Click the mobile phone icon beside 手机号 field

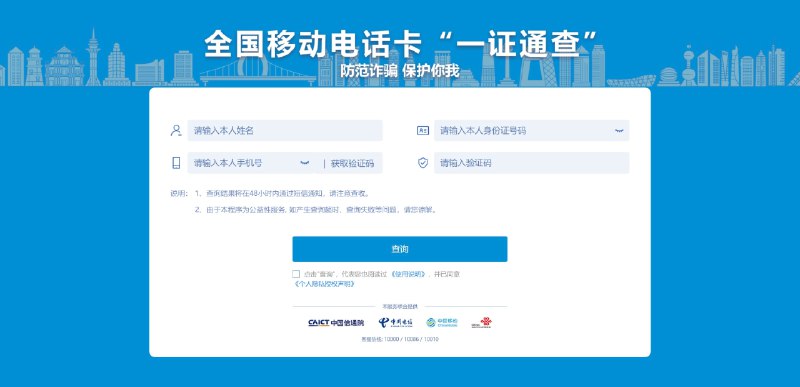point(176,163)
